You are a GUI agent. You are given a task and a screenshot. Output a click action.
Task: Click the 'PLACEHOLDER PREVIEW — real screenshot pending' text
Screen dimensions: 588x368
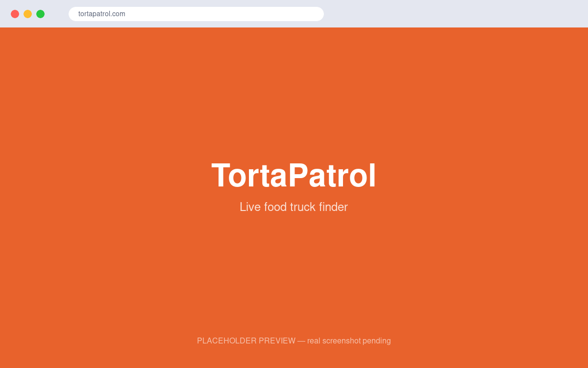294,341
